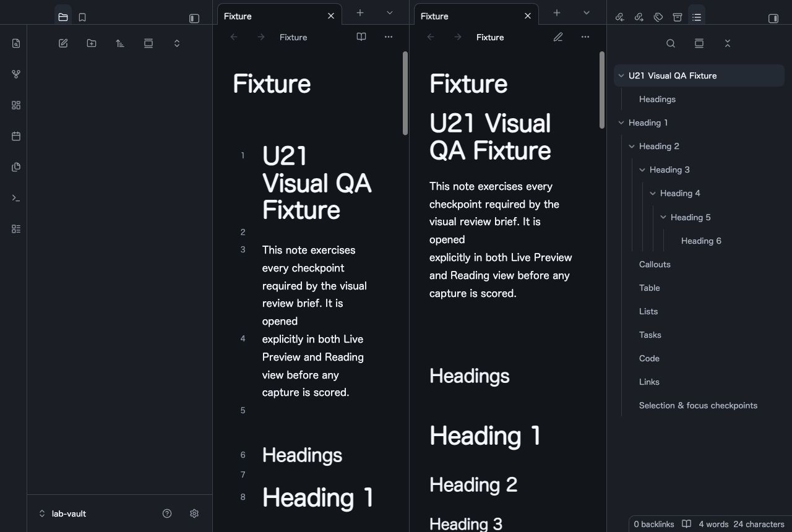Screen dimensions: 792x532
Task: Toggle the reading view icon in status bar
Action: [686, 524]
